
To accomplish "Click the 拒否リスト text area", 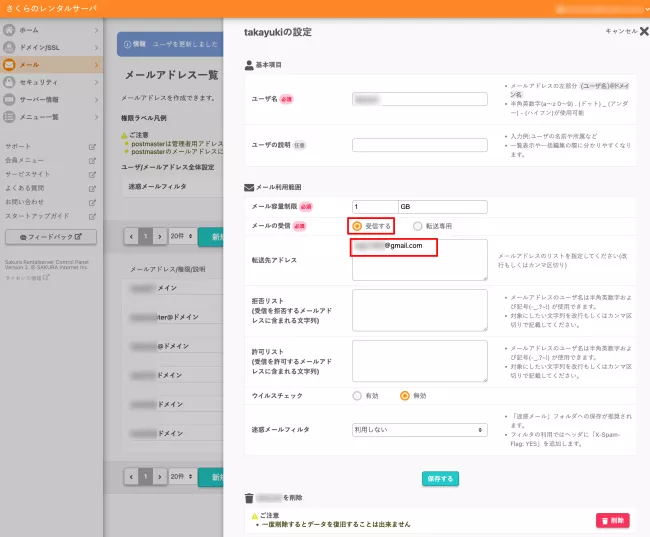I will point(420,310).
